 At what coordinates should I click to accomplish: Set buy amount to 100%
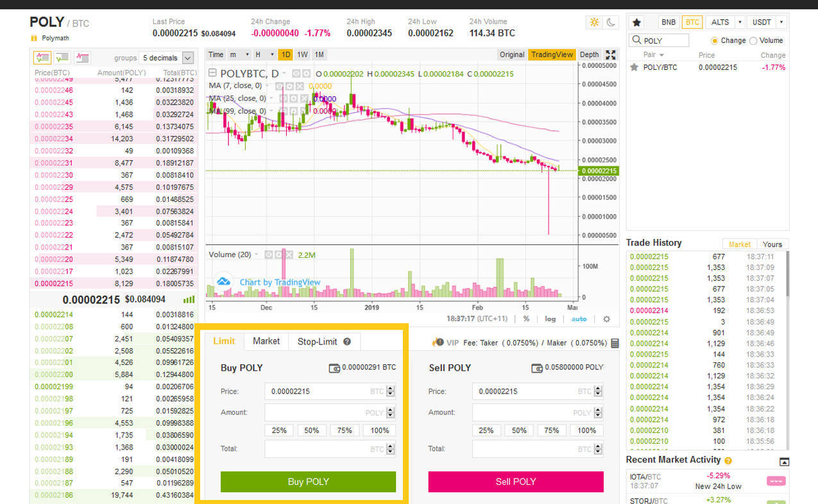click(x=380, y=430)
